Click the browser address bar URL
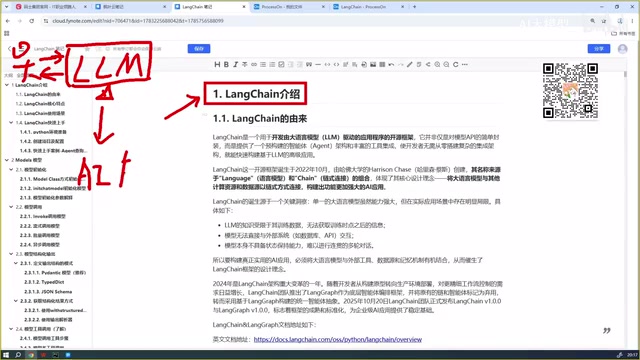The height and width of the screenshot is (360, 640). point(138,21)
